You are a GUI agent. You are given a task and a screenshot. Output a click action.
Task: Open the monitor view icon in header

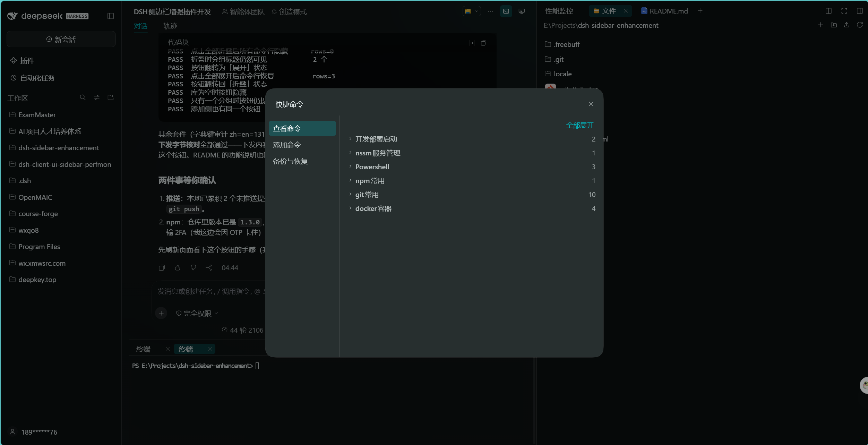pyautogui.click(x=522, y=11)
